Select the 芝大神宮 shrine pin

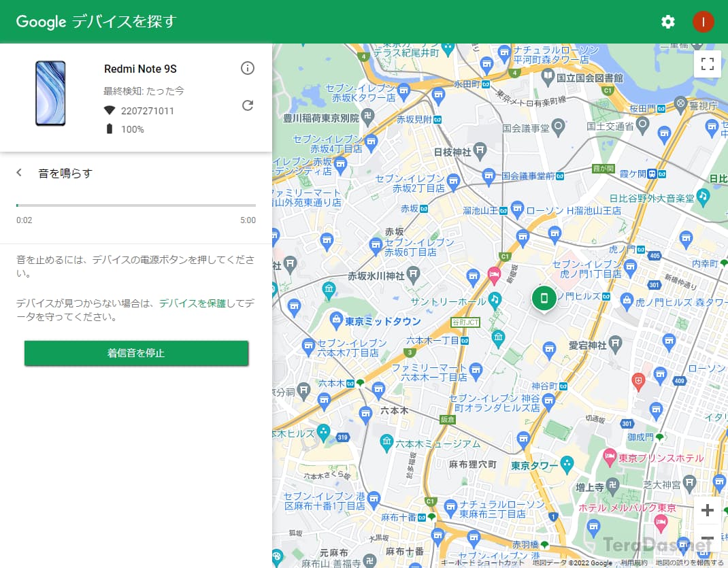click(689, 483)
